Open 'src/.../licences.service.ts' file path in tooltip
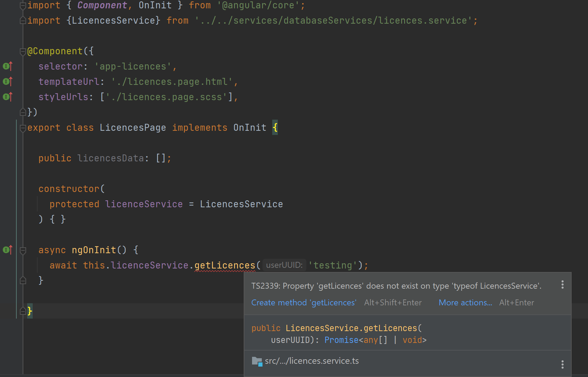588x377 pixels. pos(312,361)
